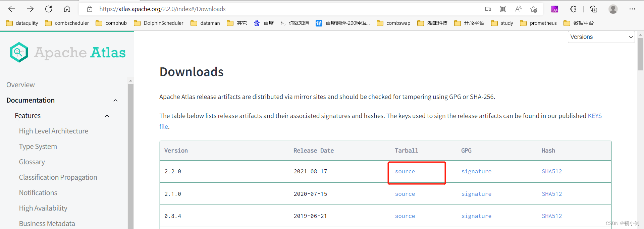Image resolution: width=644 pixels, height=229 pixels.
Task: Open the Collections icon in toolbar
Action: (x=593, y=9)
